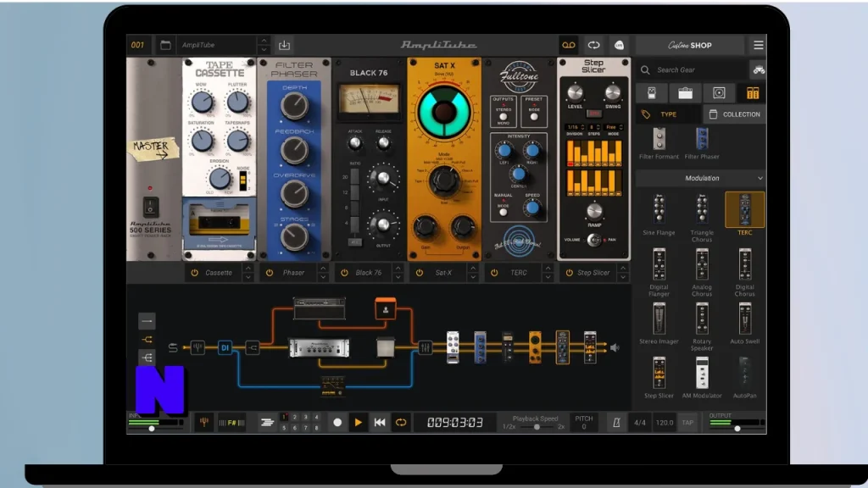This screenshot has height=488, width=868.
Task: Open Black 76 slot up/down selector
Action: 398,273
